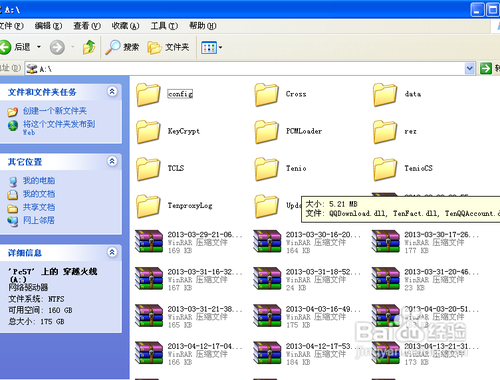Go to 我的电脑 link
Viewport: 500px width, 380px height.
point(39,181)
